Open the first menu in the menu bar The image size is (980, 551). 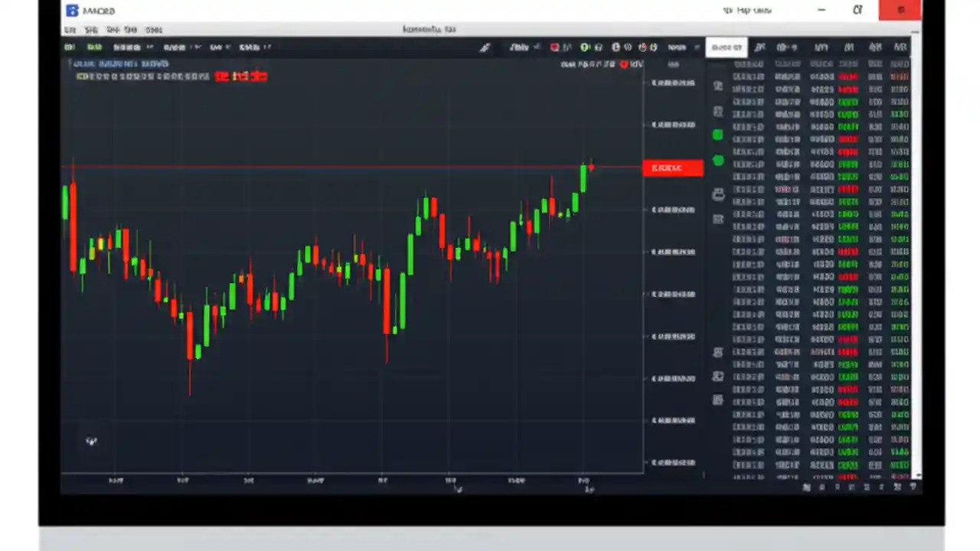[x=70, y=29]
